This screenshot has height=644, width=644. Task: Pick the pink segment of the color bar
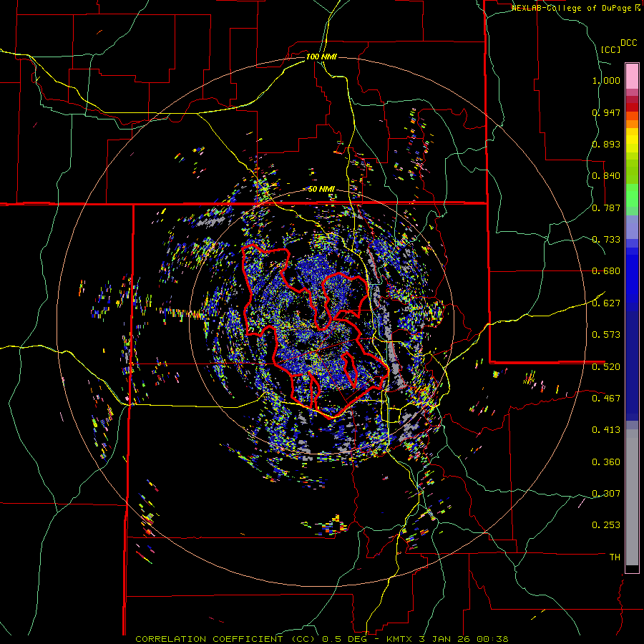coord(632,76)
